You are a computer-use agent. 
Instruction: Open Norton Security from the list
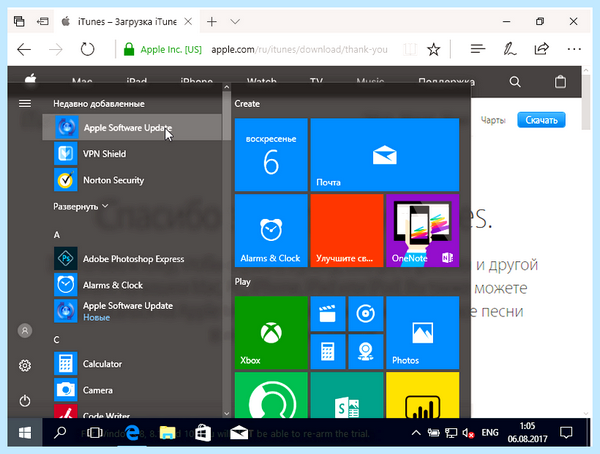coord(132,180)
